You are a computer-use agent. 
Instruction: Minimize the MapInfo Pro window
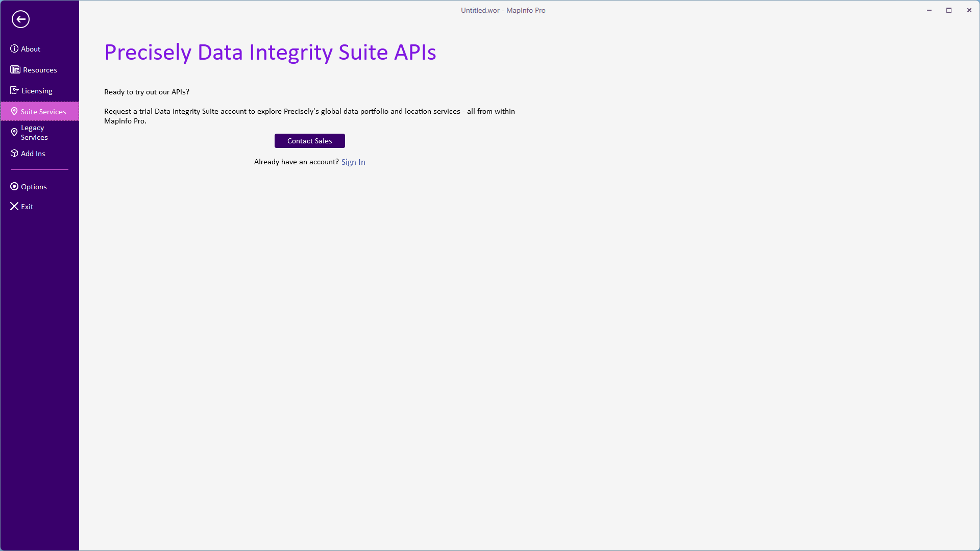pos(929,10)
